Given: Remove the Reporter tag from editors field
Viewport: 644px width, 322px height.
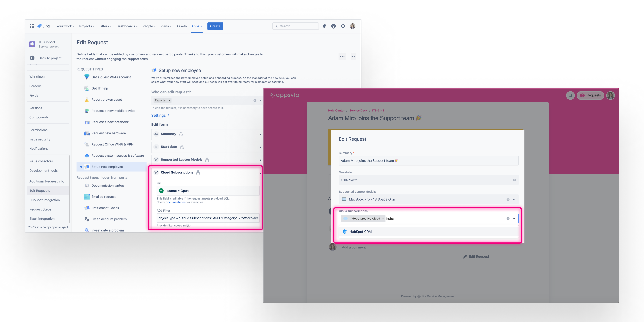Looking at the screenshot, I should tap(169, 100).
